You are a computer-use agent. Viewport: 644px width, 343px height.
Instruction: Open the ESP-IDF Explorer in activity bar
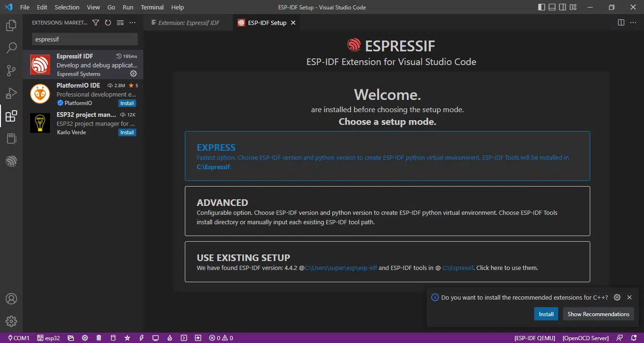point(11,162)
